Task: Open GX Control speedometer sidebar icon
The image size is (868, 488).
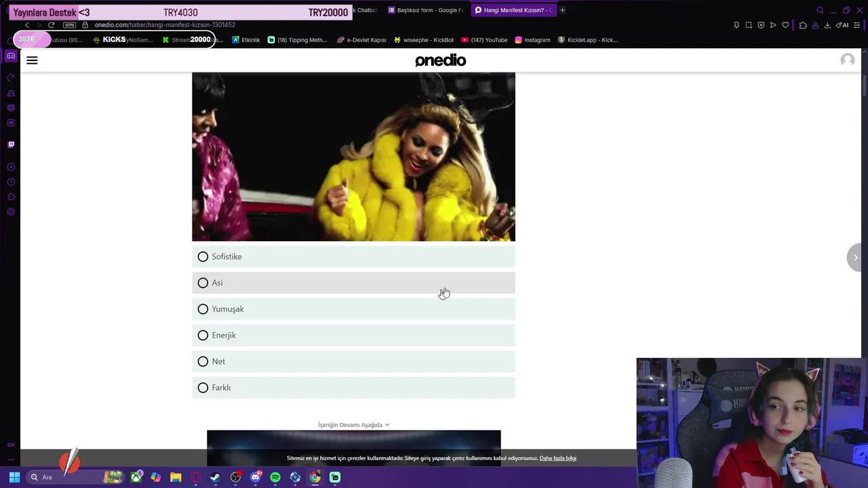Action: click(x=11, y=78)
